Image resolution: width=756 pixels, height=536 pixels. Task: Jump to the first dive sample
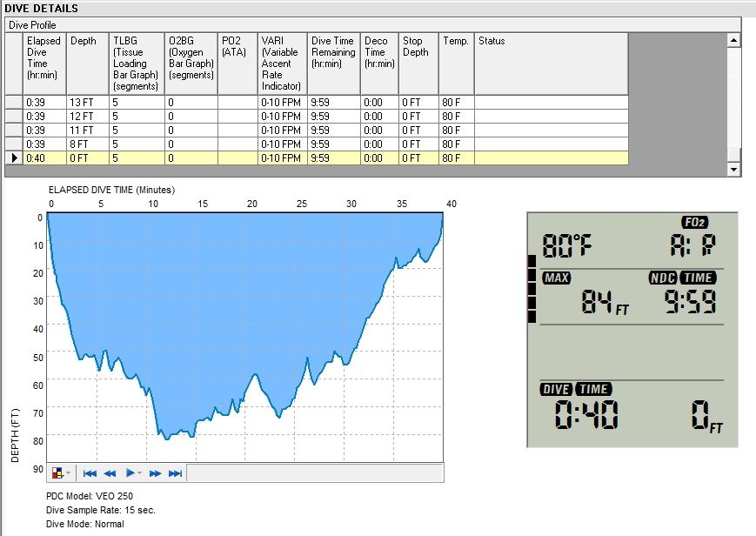pyautogui.click(x=90, y=473)
